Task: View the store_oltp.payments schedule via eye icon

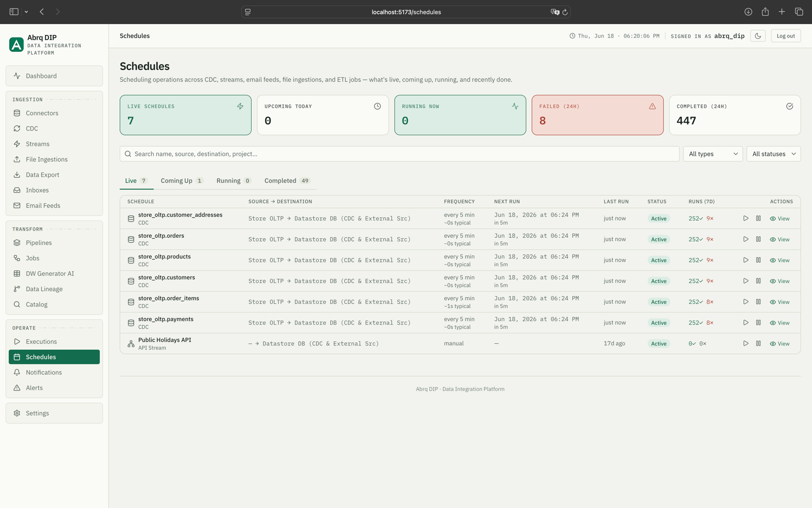Action: click(780, 323)
